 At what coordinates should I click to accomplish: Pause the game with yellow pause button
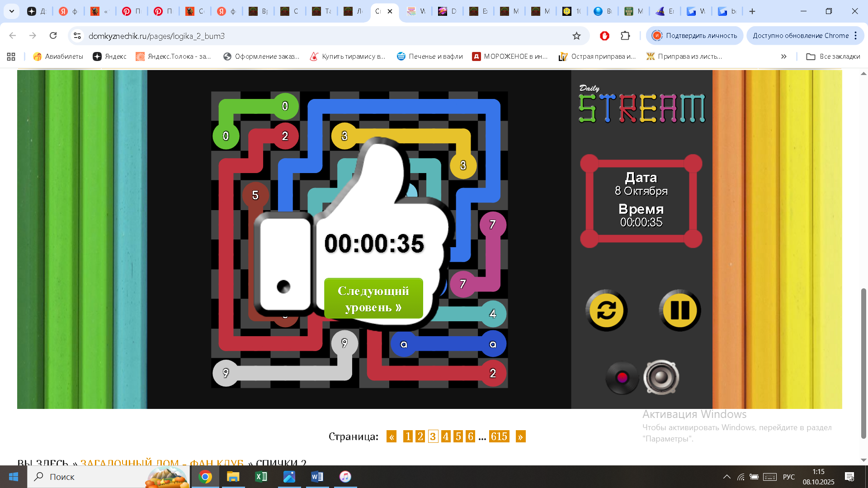pyautogui.click(x=679, y=310)
